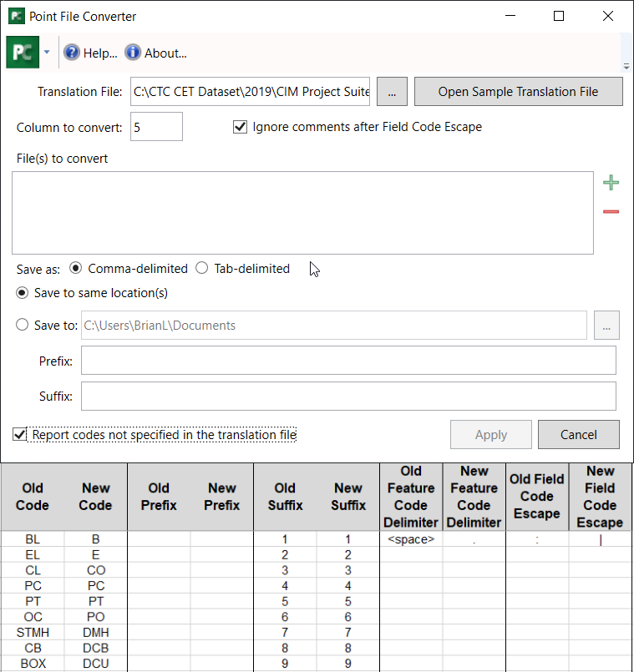Toggle Ignore comments after Field Code Escape
This screenshot has width=634, height=672.
[x=241, y=127]
